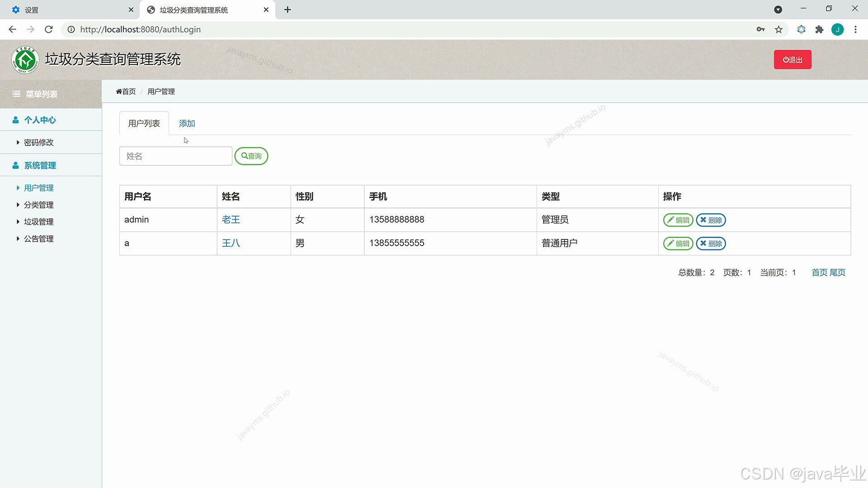This screenshot has width=868, height=488.
Task: Open the J profile avatar
Action: click(x=837, y=29)
